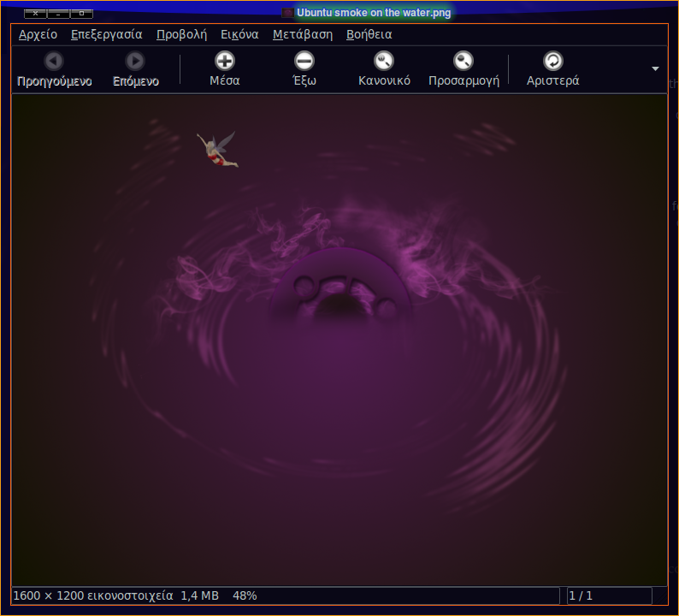Maximize the image viewer window

tap(81, 14)
